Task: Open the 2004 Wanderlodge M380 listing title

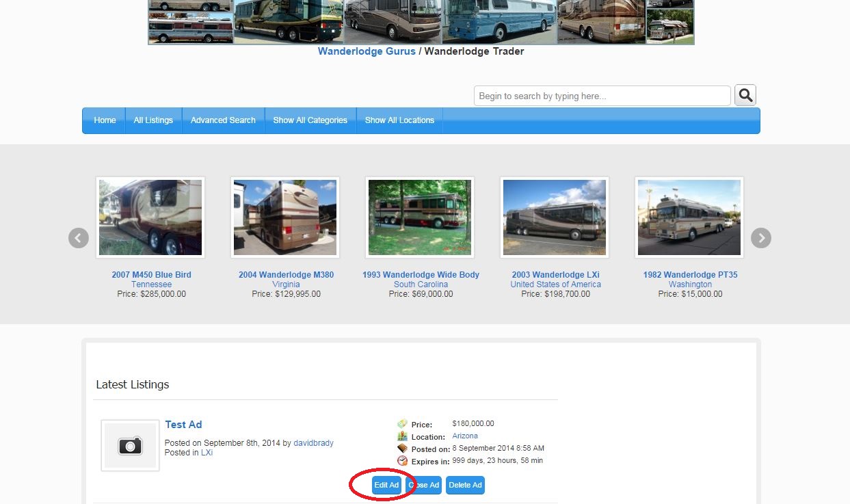Action: (x=286, y=275)
